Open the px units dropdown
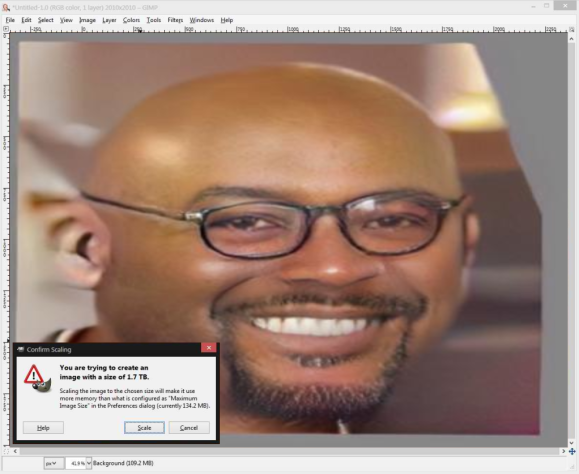The height and width of the screenshot is (474, 579). tap(54, 463)
